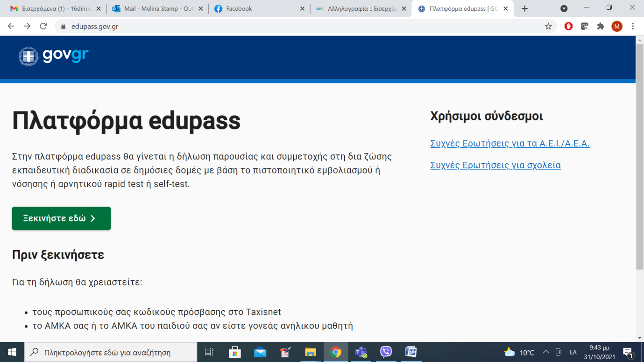Click the govgr logo in the header
The width and height of the screenshot is (644, 362).
pyautogui.click(x=53, y=56)
